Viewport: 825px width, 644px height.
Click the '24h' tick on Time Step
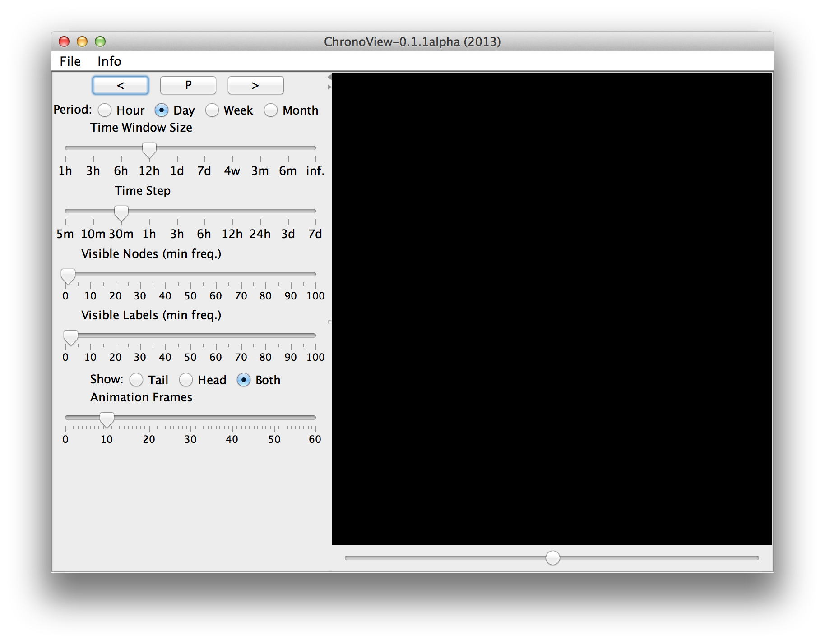coord(260,234)
